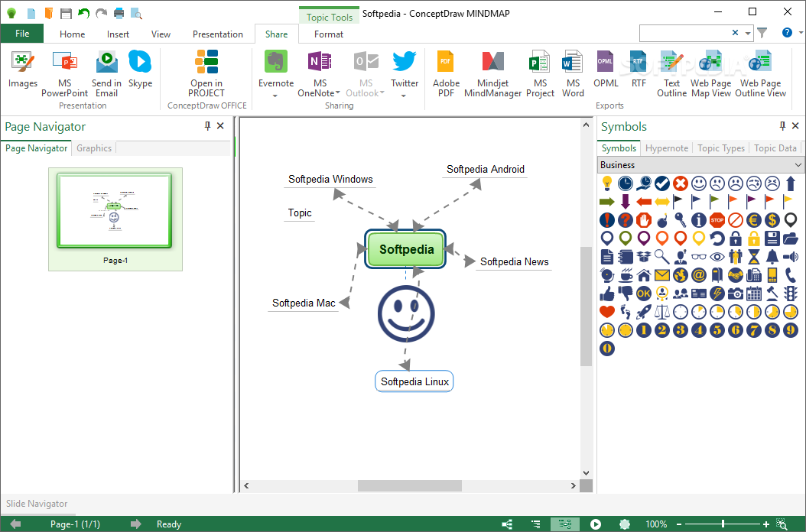The width and height of the screenshot is (806, 532).
Task: Expand Twitter dropdown arrow
Action: tap(404, 96)
